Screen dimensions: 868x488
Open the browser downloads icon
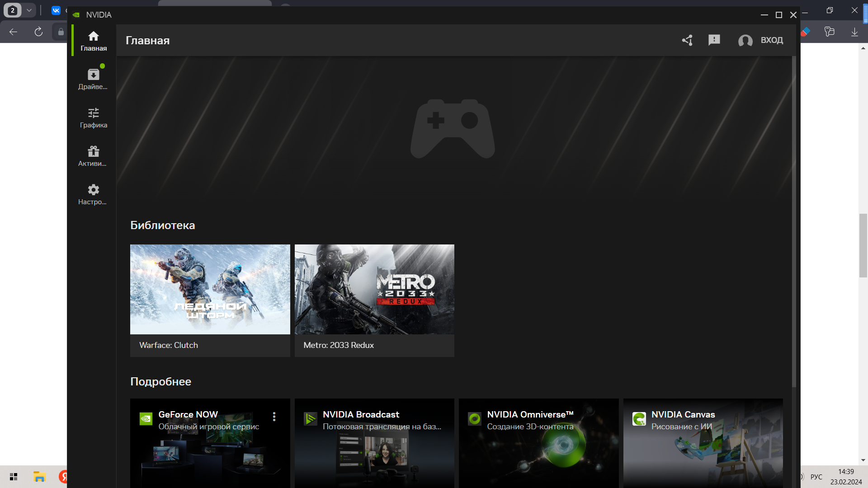(x=854, y=32)
